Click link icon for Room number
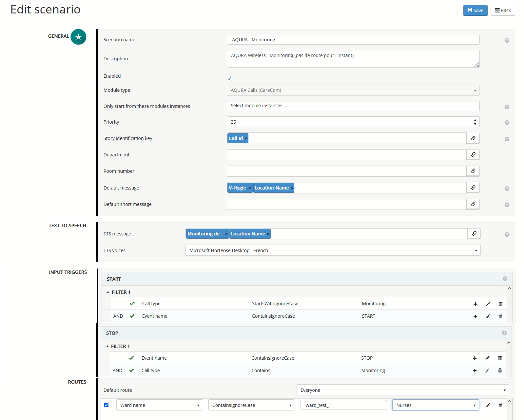 point(473,171)
